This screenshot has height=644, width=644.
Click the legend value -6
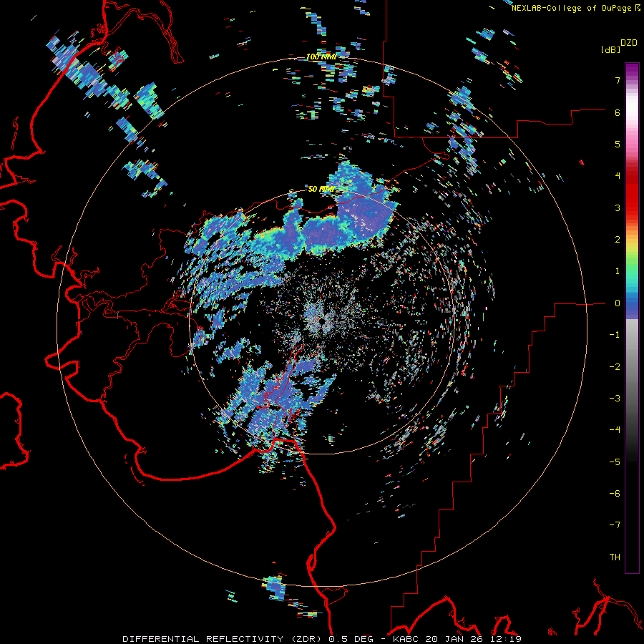coord(615,494)
